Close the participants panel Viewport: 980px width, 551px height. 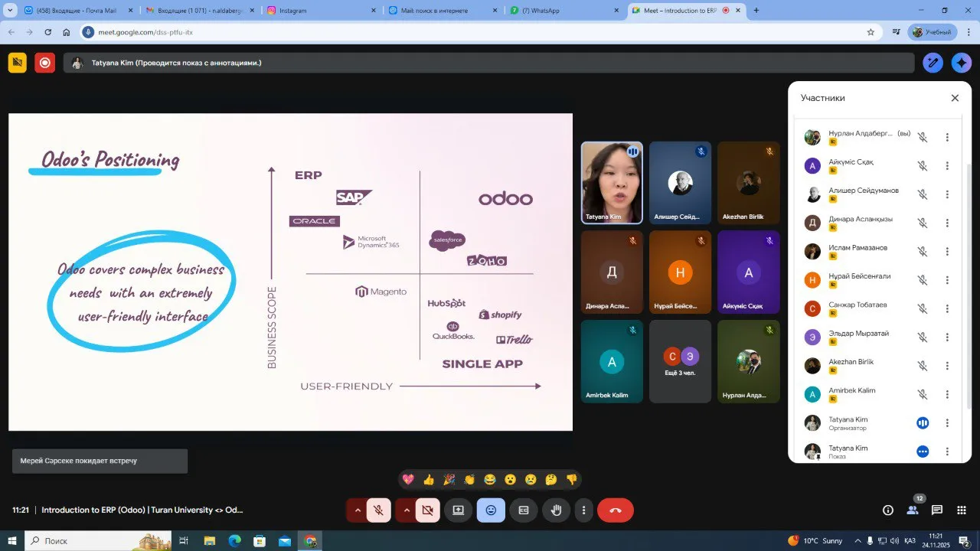tap(955, 98)
